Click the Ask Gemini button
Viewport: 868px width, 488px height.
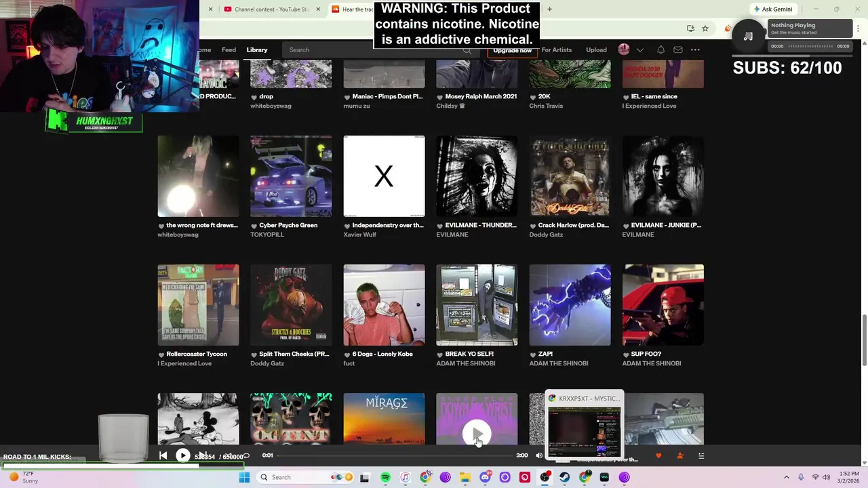pos(772,9)
